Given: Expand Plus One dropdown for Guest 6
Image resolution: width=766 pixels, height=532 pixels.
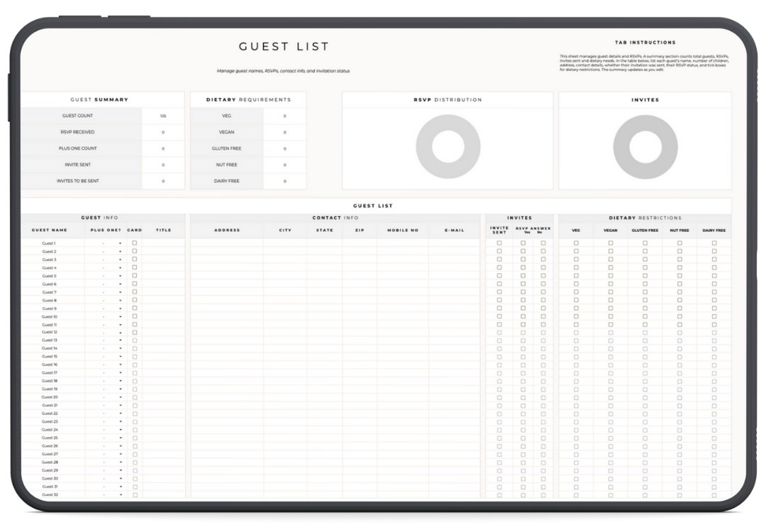Looking at the screenshot, I should point(121,284).
